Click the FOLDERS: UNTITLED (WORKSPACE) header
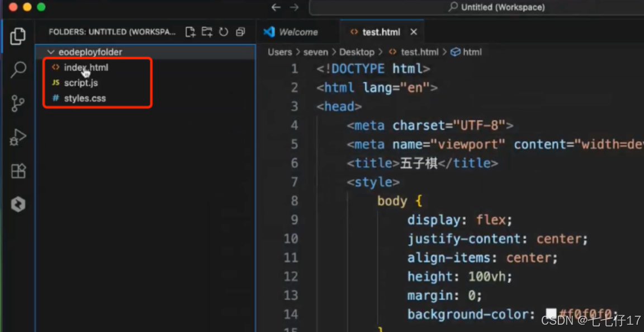The image size is (644, 332). (x=112, y=32)
